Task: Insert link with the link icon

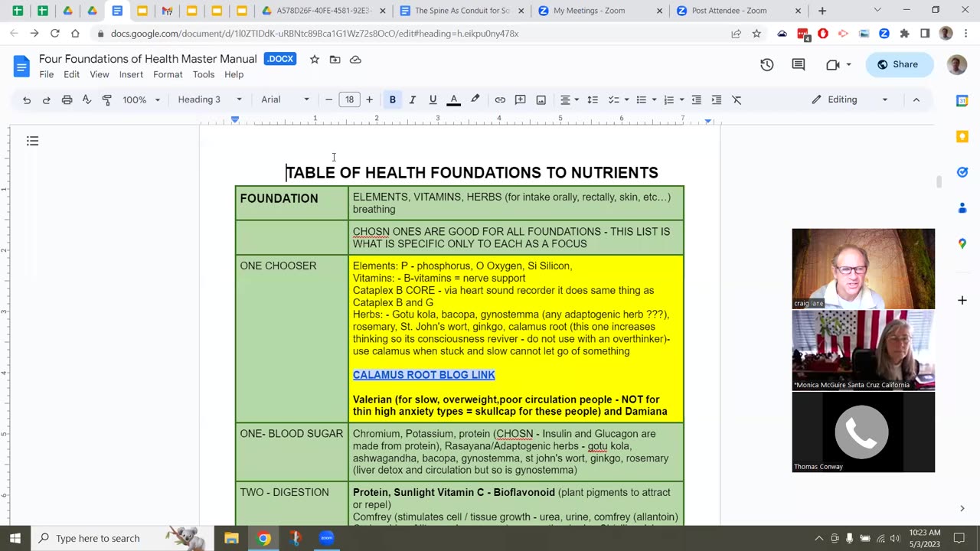Action: (x=500, y=99)
